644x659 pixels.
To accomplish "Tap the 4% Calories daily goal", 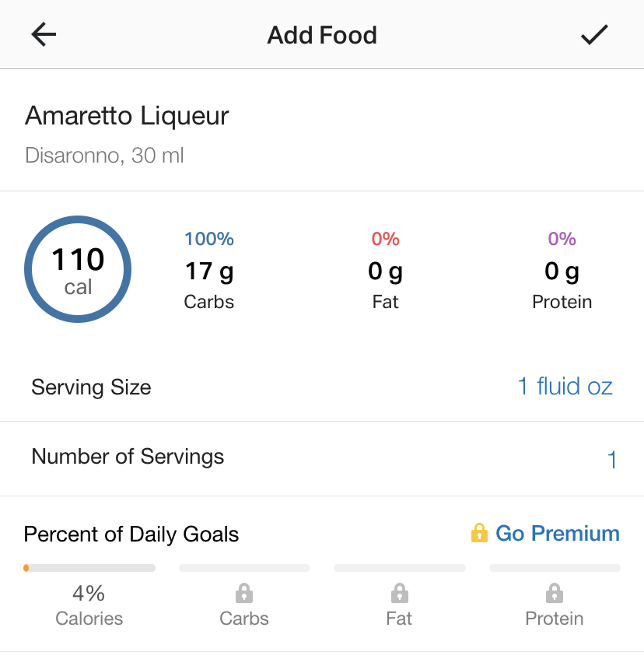I will point(89,605).
